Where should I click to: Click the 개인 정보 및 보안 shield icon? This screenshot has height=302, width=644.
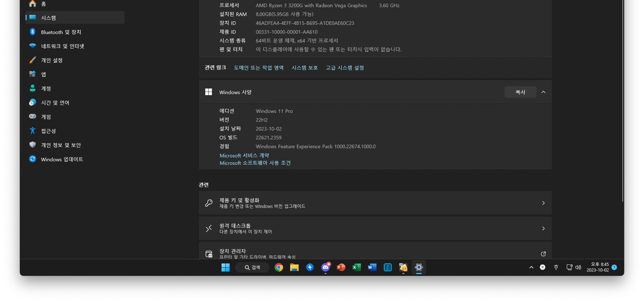[x=32, y=145]
